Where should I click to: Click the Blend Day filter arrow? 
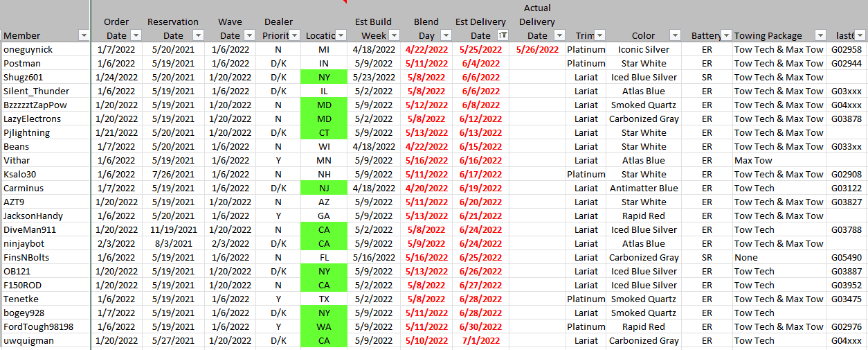pyautogui.click(x=446, y=35)
